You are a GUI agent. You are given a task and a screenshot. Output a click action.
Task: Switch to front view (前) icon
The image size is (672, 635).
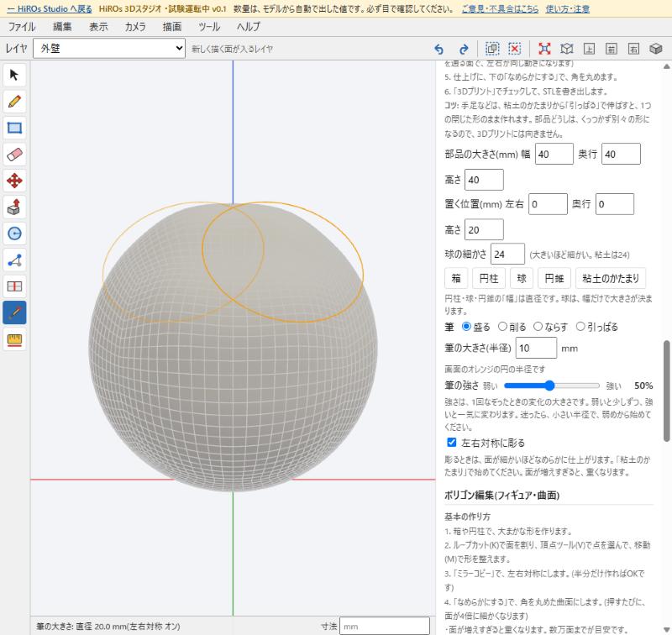[612, 49]
